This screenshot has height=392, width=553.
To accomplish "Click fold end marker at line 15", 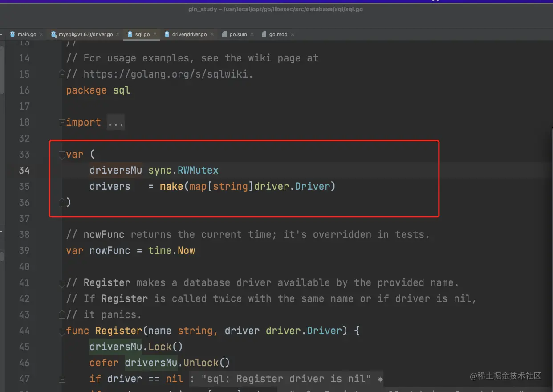I will [x=62, y=74].
